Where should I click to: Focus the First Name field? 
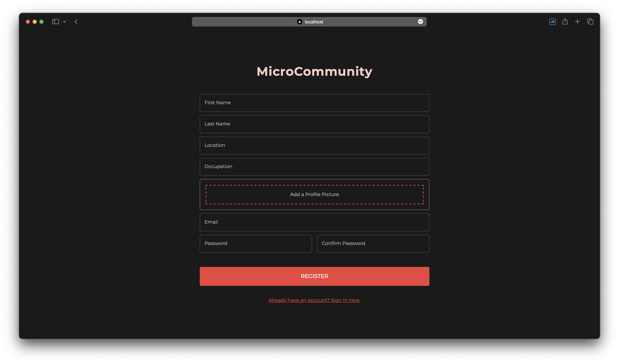pyautogui.click(x=314, y=103)
